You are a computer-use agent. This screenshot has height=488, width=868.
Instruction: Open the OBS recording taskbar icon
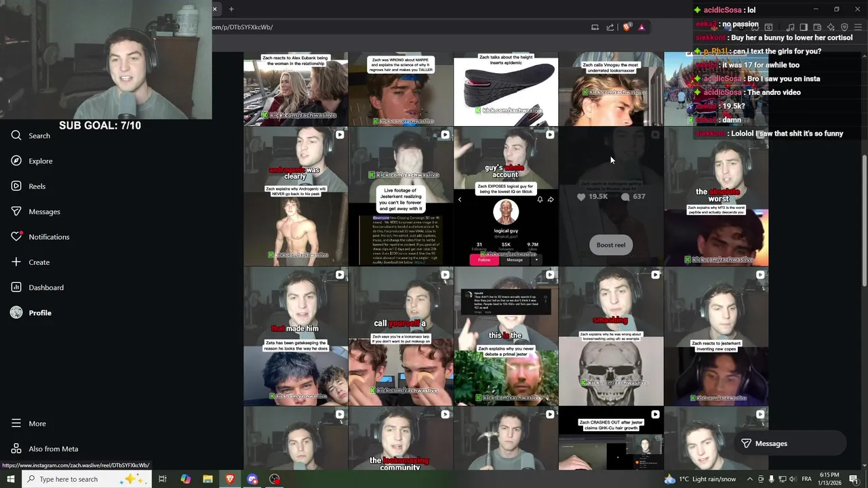275,479
